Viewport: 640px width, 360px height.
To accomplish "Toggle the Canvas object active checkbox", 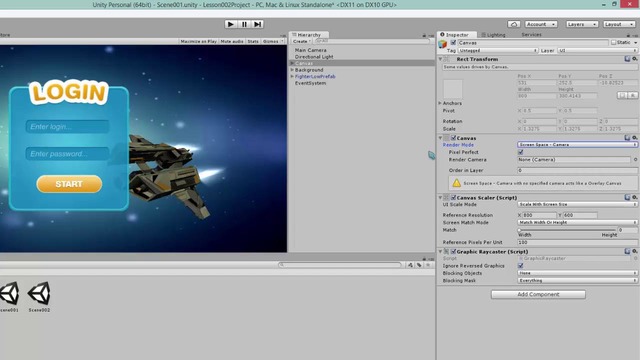I will [x=453, y=42].
